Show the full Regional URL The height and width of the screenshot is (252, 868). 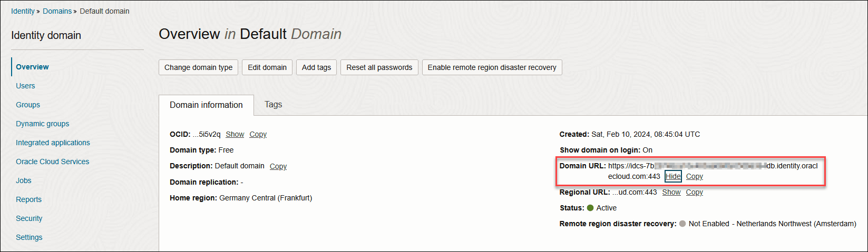[x=671, y=192]
